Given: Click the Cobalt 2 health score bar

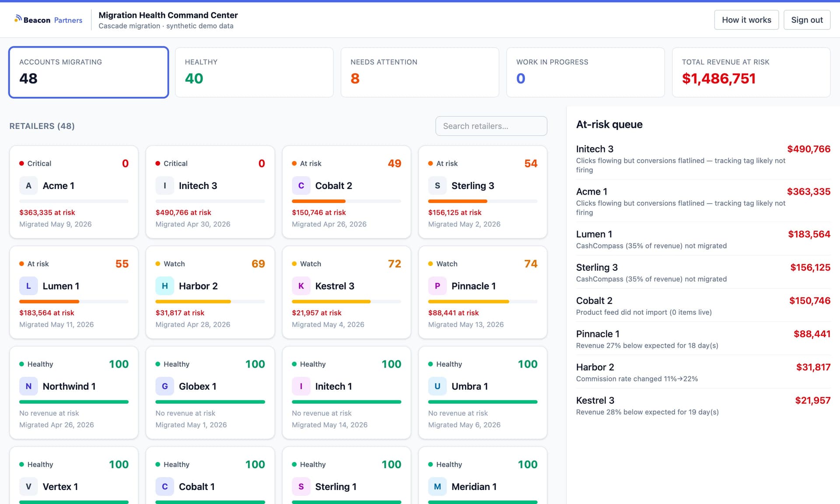Looking at the screenshot, I should (346, 201).
